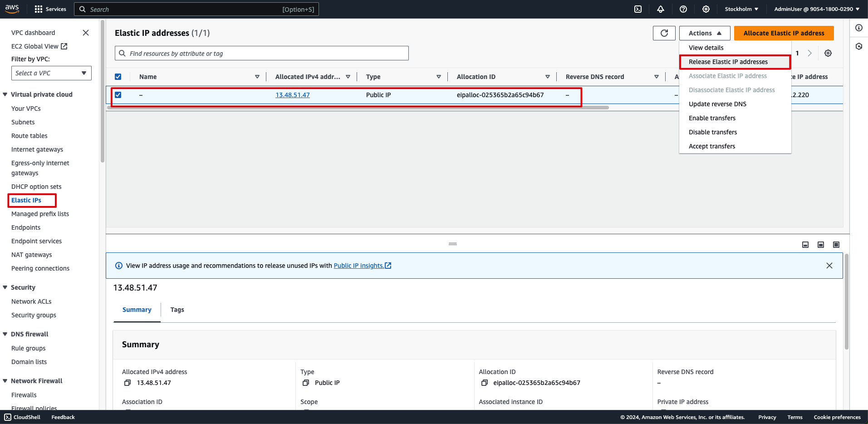Dismiss the Public IP insights banner
The image size is (868, 424).
(829, 266)
